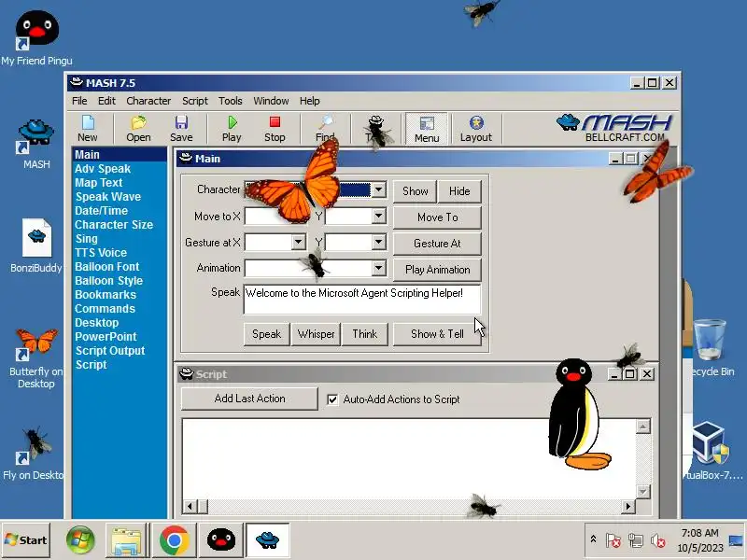This screenshot has width=747, height=560.
Task: Select PowerPoint in sidebar
Action: (106, 337)
